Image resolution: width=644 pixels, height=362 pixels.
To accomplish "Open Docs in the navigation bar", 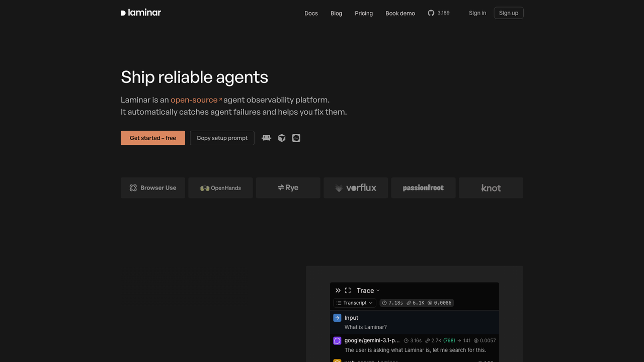I will coord(311,13).
